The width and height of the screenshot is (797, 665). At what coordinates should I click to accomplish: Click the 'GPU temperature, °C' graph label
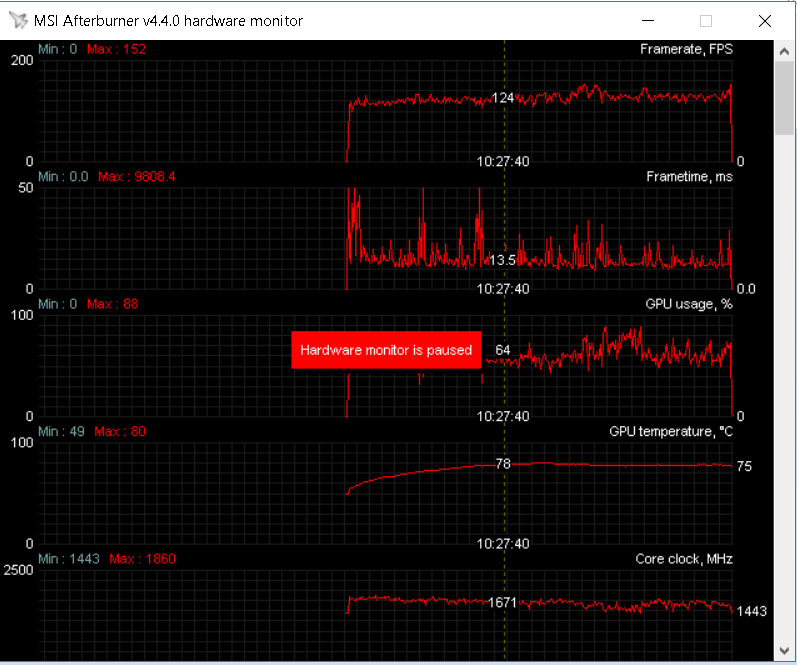point(671,432)
